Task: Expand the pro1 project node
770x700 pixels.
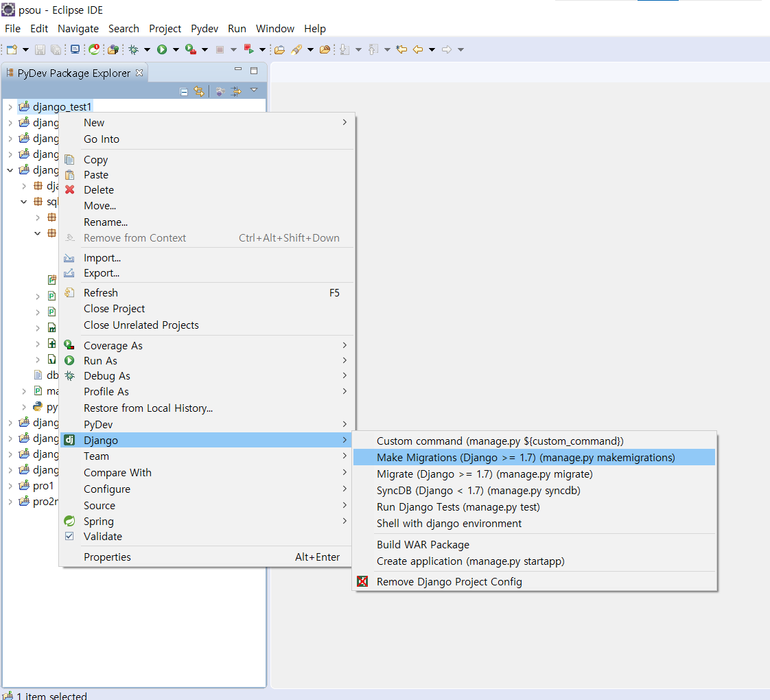Action: click(10, 486)
